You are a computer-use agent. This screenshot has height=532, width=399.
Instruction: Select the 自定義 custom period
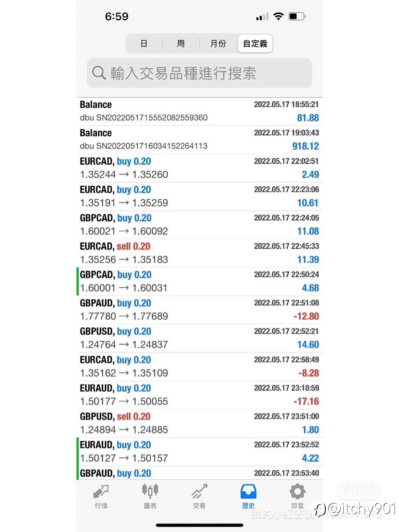point(255,44)
